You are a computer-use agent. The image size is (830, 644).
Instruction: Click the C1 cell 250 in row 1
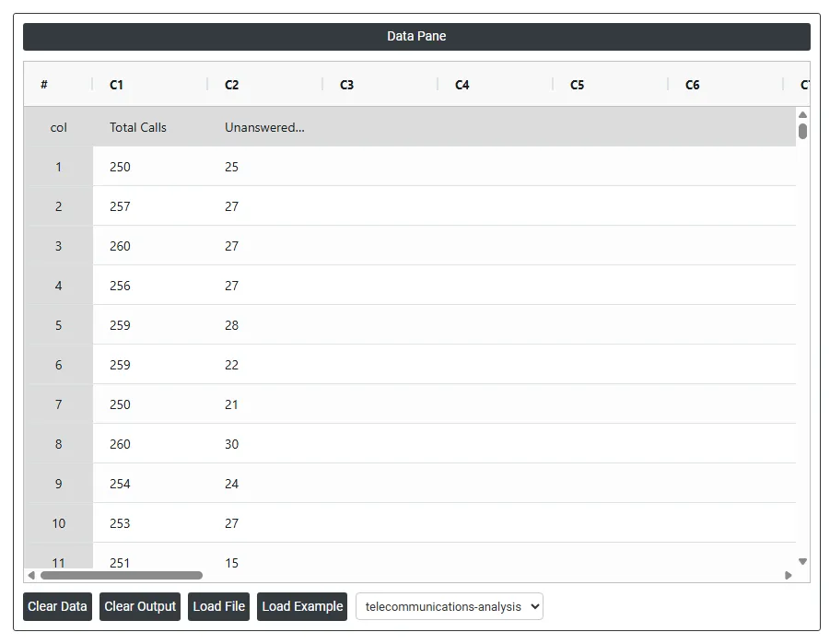[x=150, y=167]
